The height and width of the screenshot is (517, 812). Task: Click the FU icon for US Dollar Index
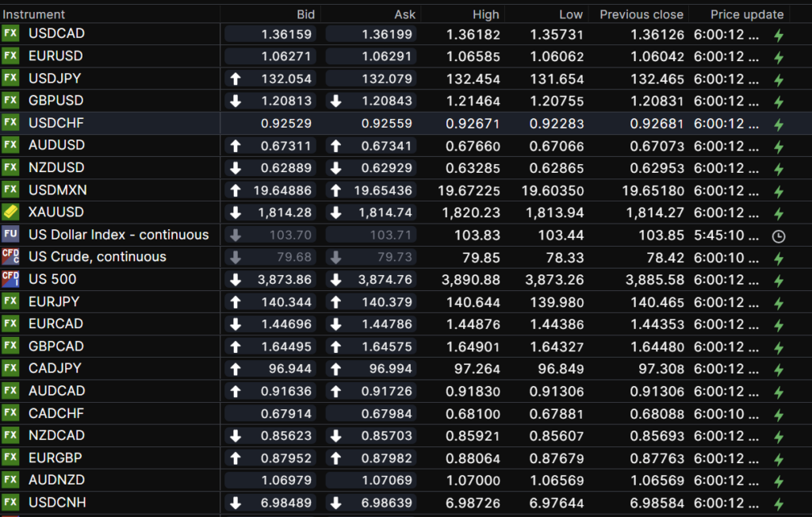[10, 235]
